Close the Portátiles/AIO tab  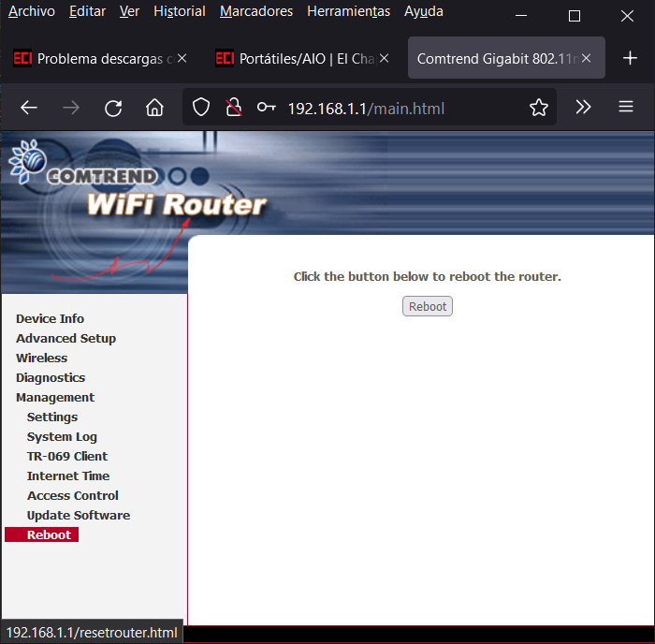pyautogui.click(x=385, y=58)
